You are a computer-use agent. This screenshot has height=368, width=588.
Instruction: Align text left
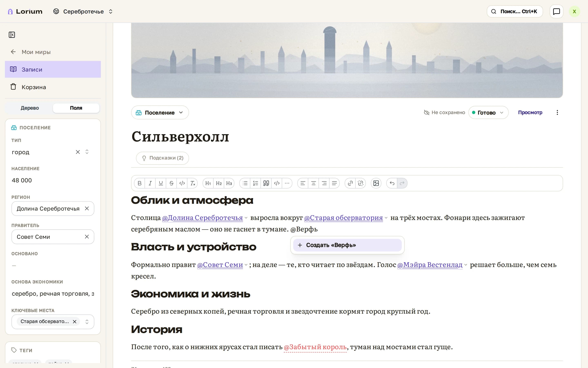click(303, 183)
